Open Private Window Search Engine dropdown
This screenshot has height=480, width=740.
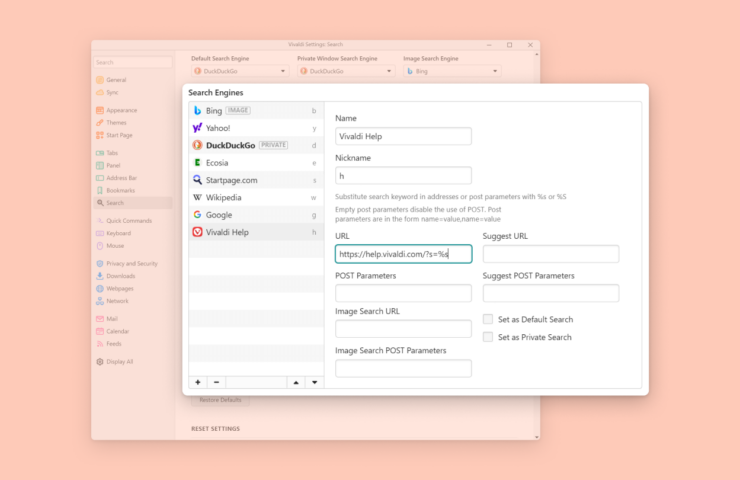pyautogui.click(x=346, y=71)
